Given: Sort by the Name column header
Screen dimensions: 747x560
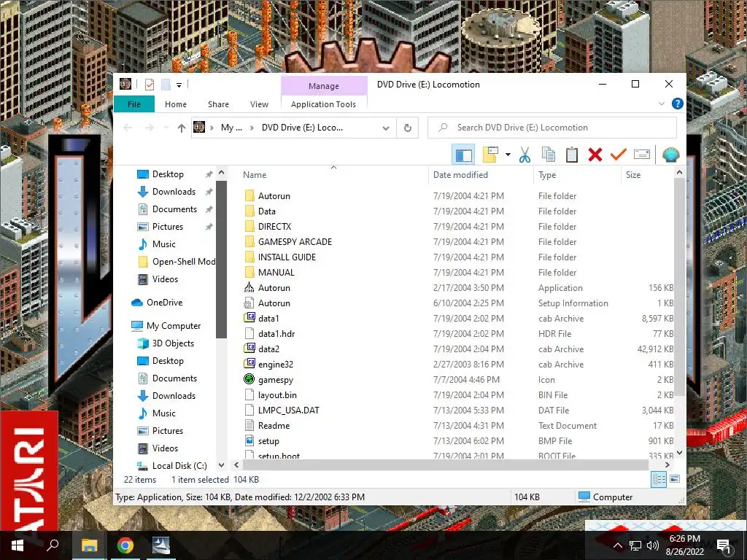Looking at the screenshot, I should point(333,175).
